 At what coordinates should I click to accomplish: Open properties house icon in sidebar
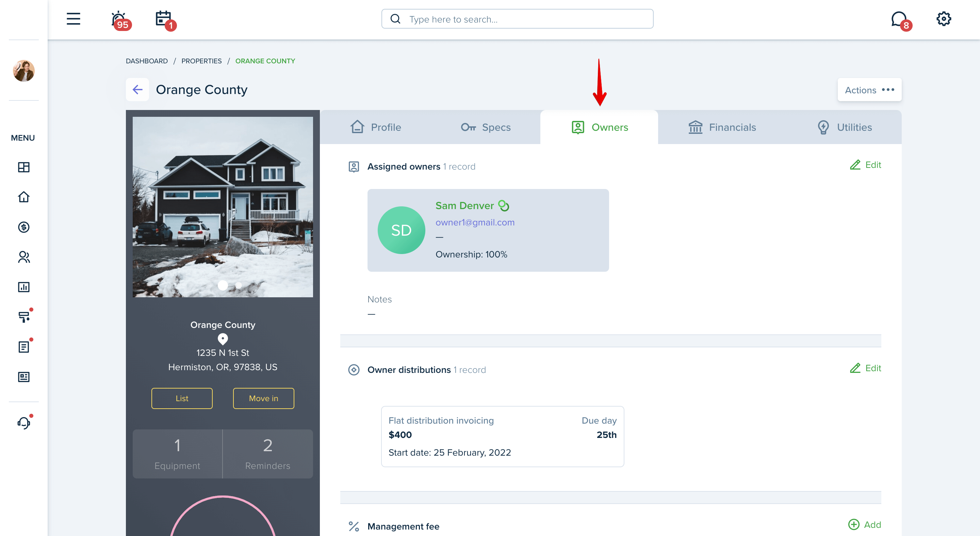click(23, 197)
